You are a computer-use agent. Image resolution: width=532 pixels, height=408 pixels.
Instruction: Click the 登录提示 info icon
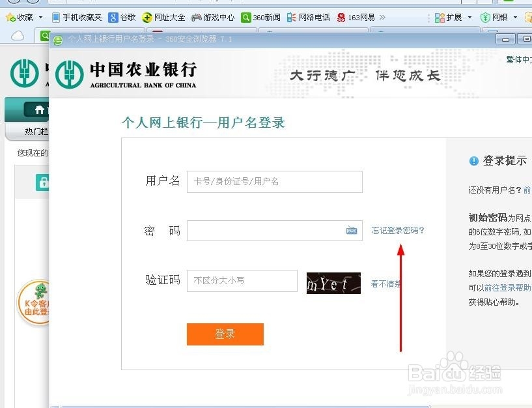point(473,161)
